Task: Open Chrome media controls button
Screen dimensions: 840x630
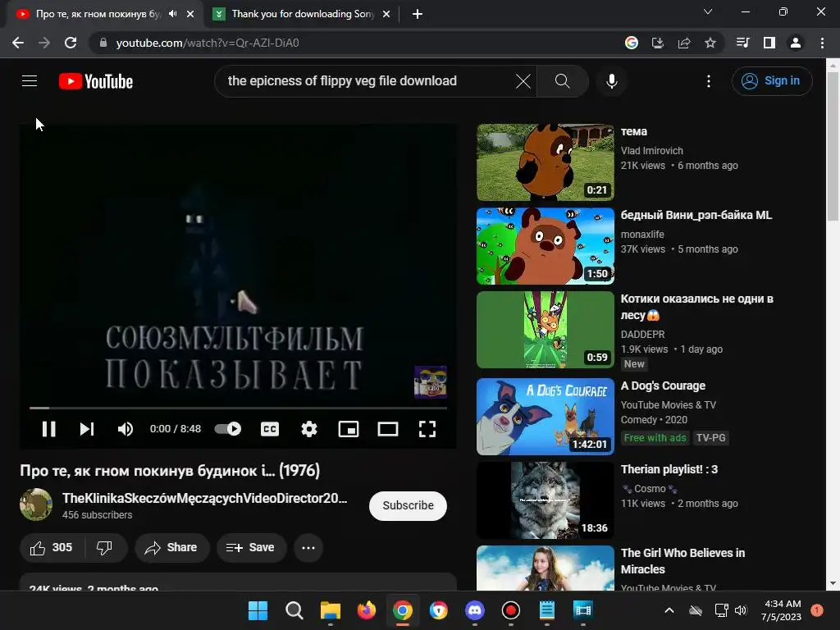Action: click(x=743, y=43)
